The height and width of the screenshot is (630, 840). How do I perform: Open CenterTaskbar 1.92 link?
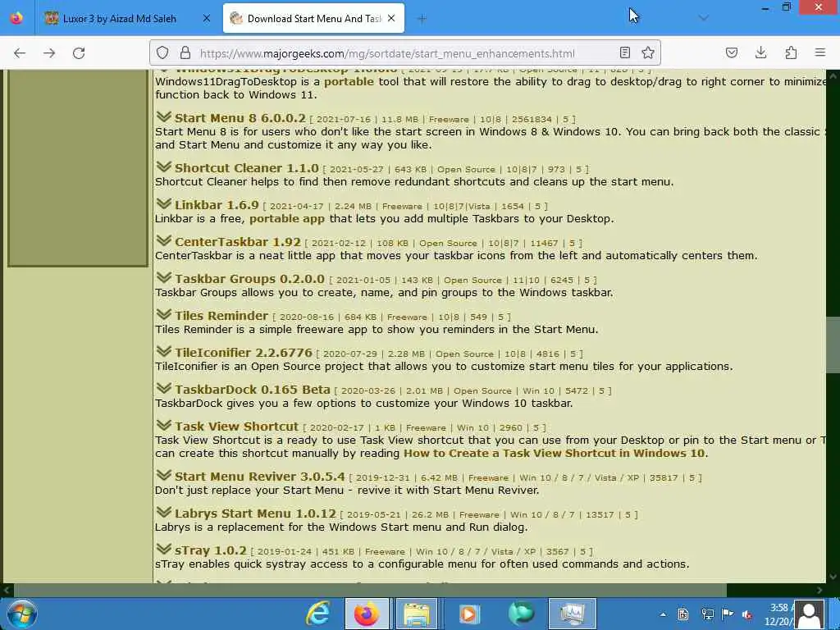click(x=238, y=242)
